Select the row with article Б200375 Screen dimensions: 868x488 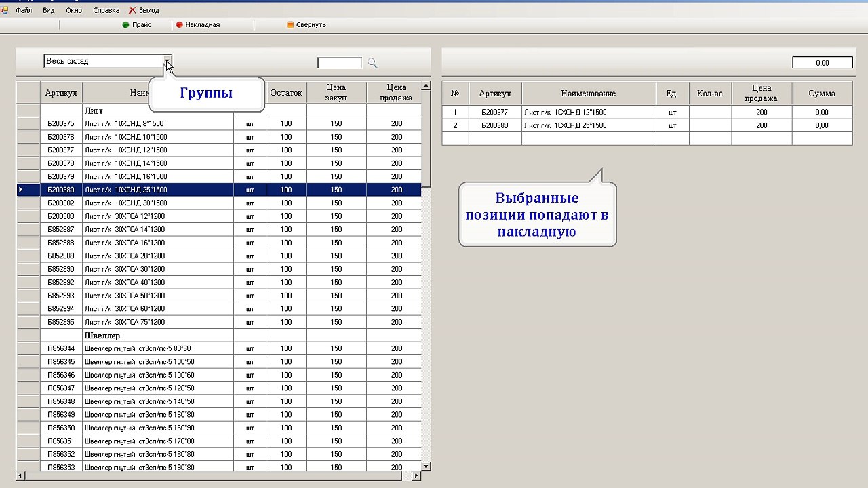(61, 124)
